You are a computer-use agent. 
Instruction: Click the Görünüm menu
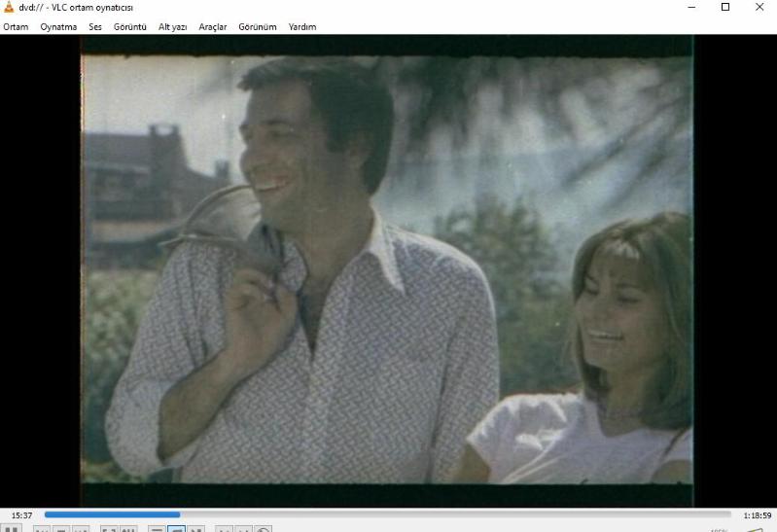coord(257,27)
